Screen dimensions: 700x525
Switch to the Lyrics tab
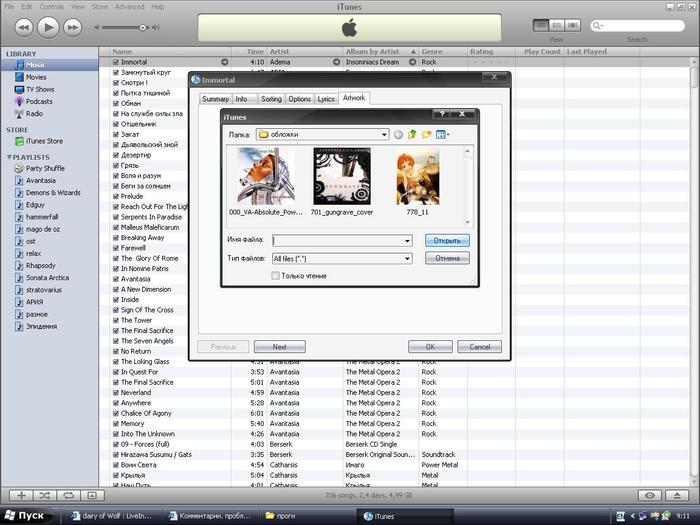click(326, 99)
